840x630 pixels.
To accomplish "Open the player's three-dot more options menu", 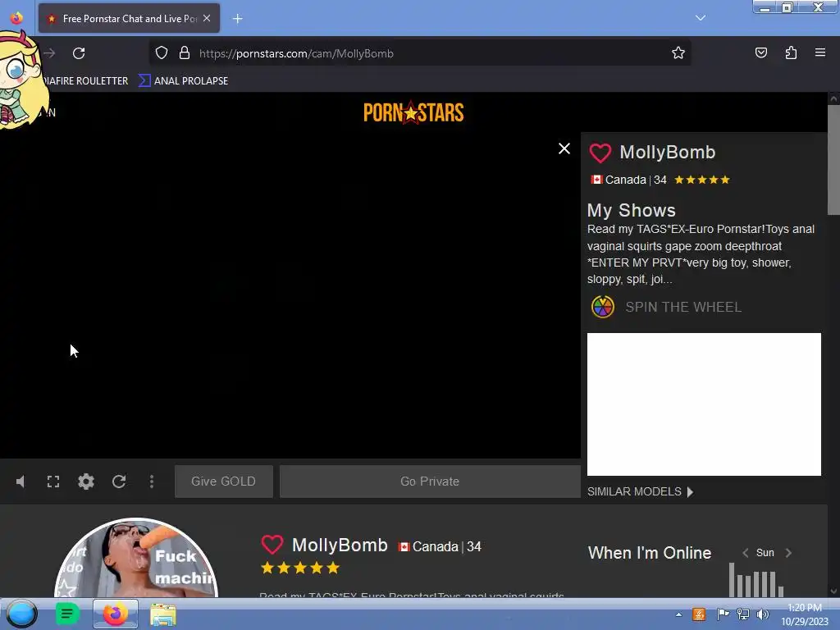I will [152, 482].
